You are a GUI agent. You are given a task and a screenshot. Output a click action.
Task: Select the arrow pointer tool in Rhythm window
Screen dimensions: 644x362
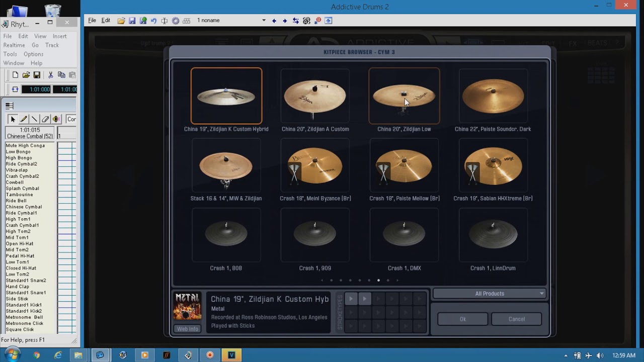[x=13, y=119]
